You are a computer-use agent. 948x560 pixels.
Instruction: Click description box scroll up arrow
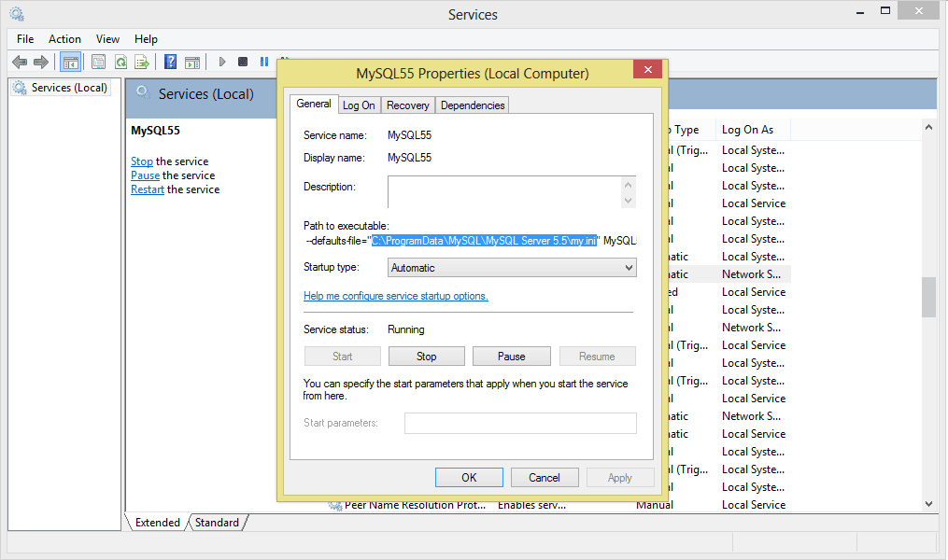point(629,184)
